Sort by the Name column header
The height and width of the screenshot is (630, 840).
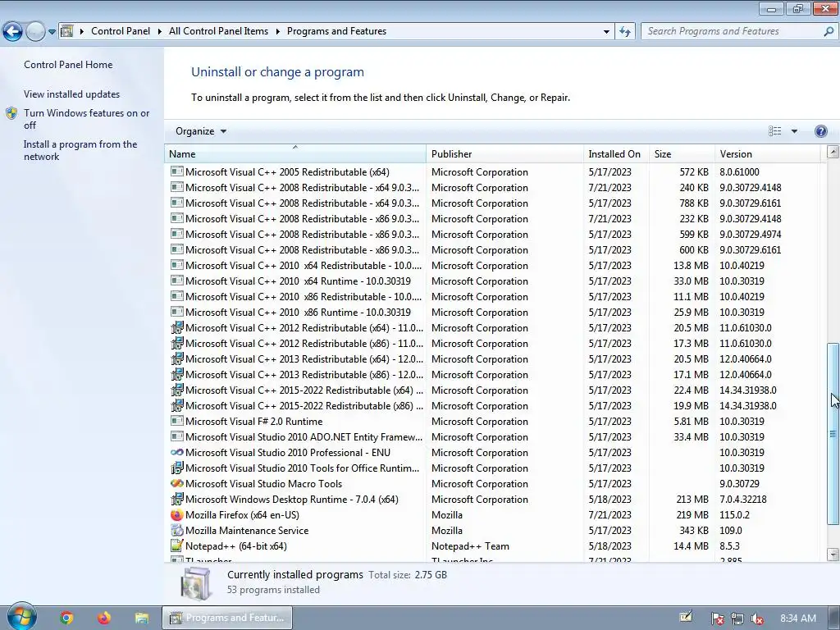pyautogui.click(x=295, y=153)
